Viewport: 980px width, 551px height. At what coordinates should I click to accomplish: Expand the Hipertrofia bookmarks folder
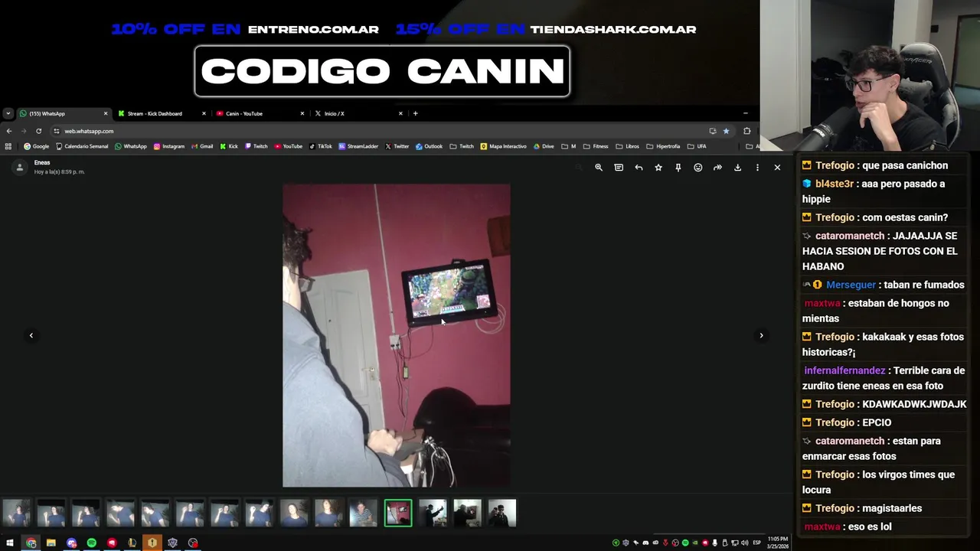[x=662, y=146]
